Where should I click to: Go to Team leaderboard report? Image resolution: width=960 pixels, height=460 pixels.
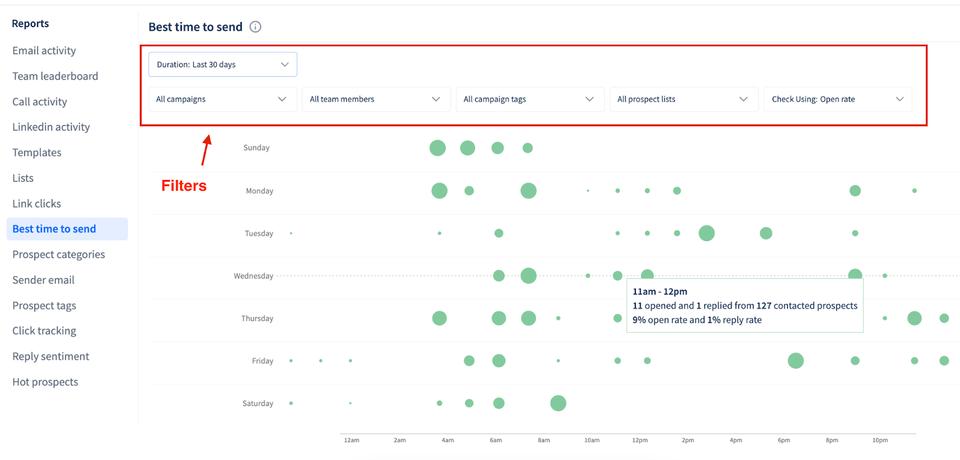tap(55, 76)
